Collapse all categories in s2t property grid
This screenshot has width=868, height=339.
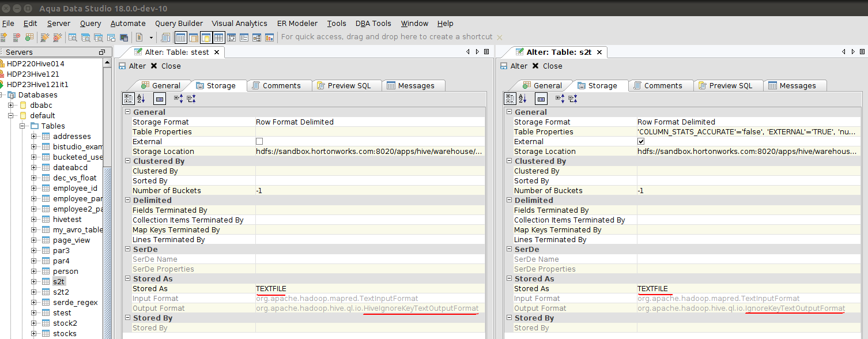click(573, 99)
